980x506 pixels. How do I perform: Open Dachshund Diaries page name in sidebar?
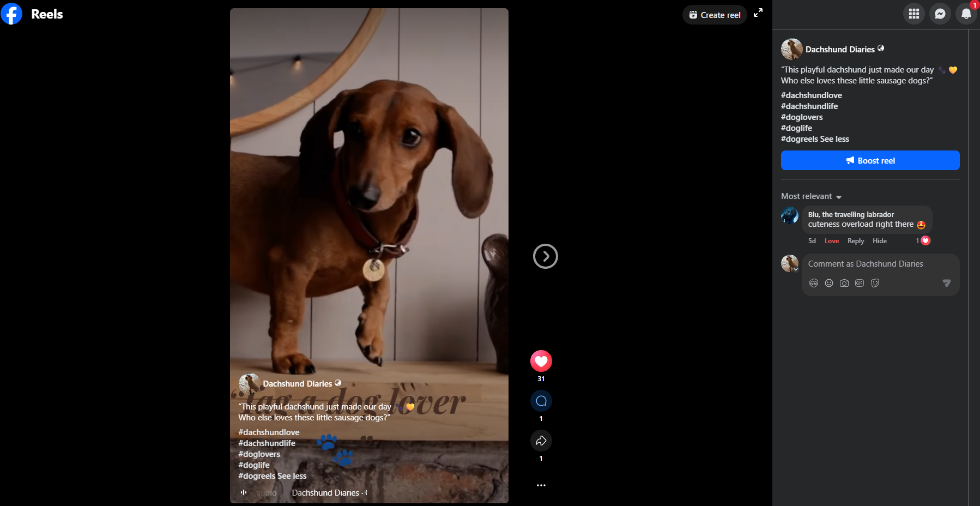click(x=840, y=50)
